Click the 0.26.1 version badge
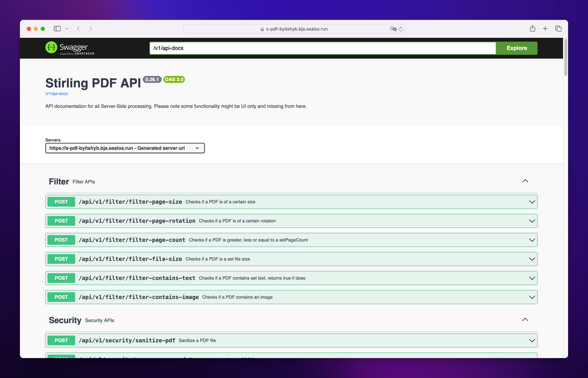The height and width of the screenshot is (378, 588). point(152,80)
